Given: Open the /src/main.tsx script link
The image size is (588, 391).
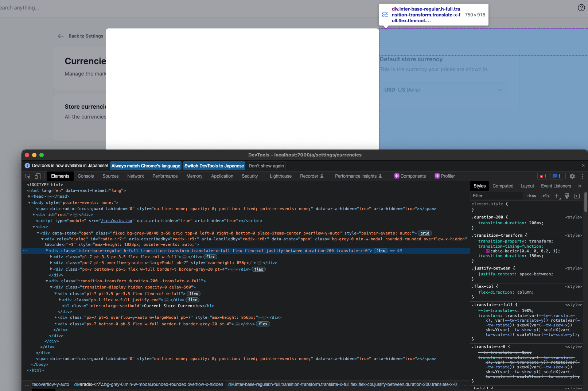Looking at the screenshot, I should (x=117, y=221).
